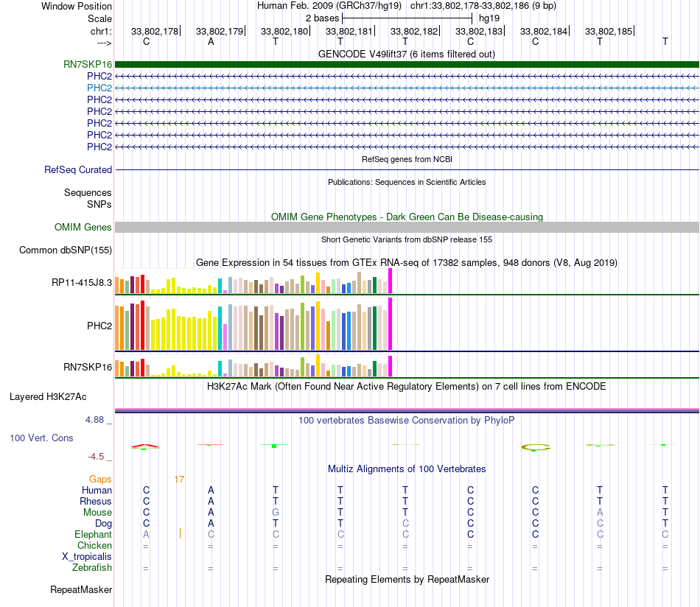
Task: Click the Gene Expression in 54 tissues title
Action: point(407,262)
